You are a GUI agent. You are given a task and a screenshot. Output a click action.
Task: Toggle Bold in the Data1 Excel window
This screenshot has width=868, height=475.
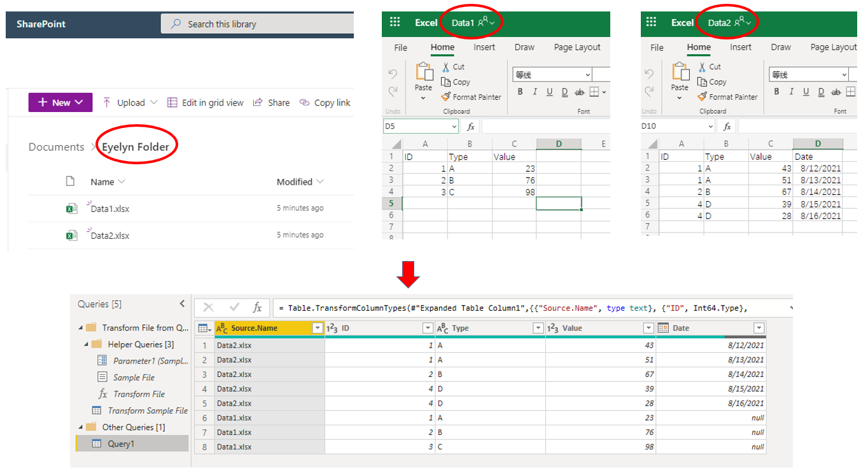point(520,92)
